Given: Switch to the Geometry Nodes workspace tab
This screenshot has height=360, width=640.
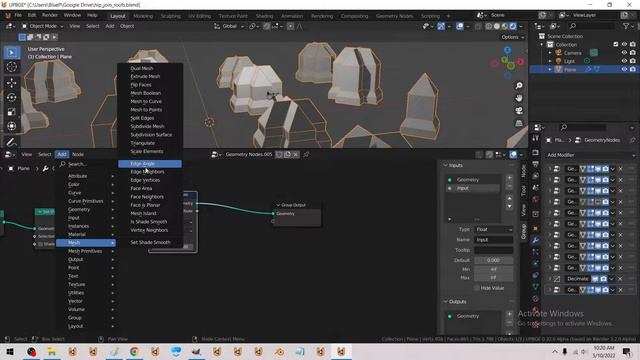Looking at the screenshot, I should pos(394,16).
